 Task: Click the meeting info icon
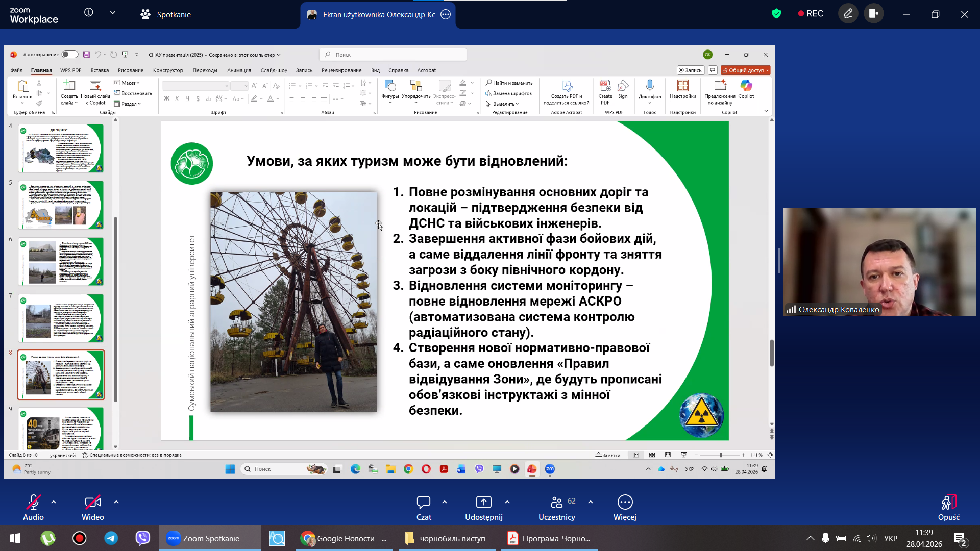[89, 12]
